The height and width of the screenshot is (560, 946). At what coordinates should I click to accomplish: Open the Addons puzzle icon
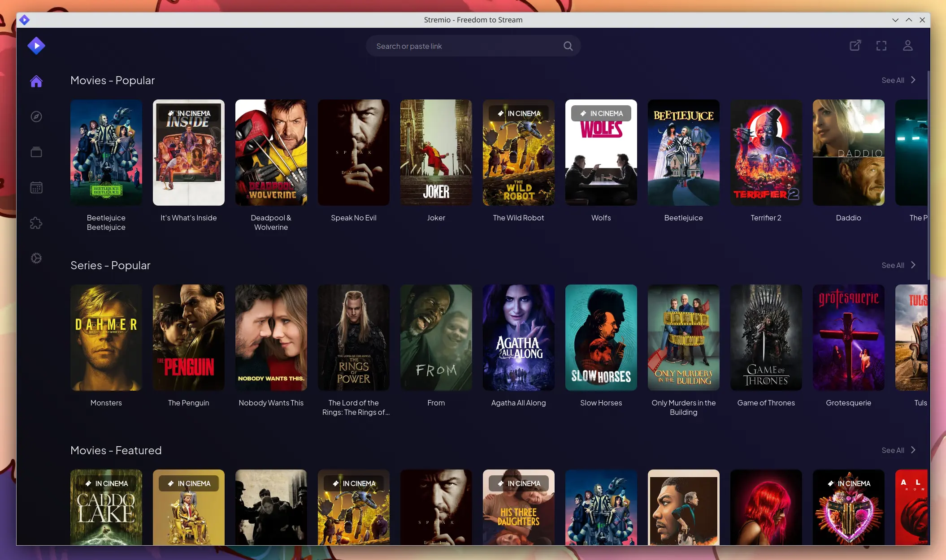36,223
